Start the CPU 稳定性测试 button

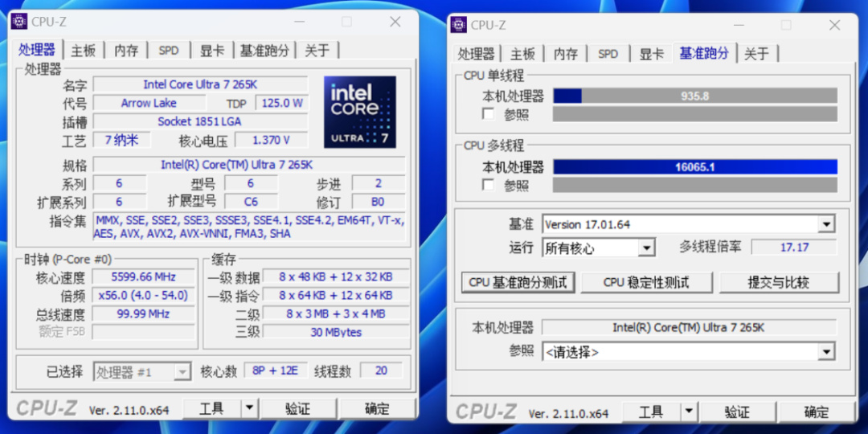coord(646,283)
